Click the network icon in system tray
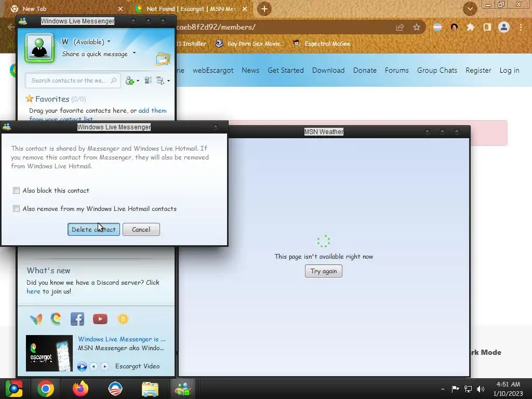The image size is (532, 399). click(468, 389)
